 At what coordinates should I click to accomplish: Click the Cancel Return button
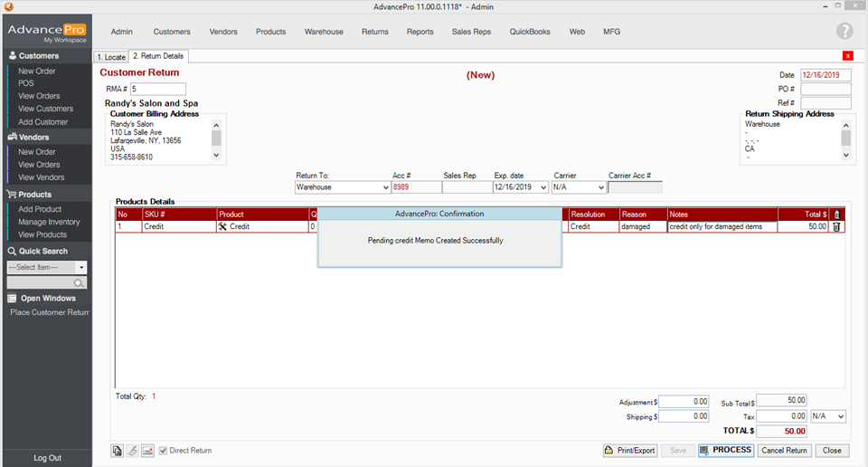pos(784,451)
